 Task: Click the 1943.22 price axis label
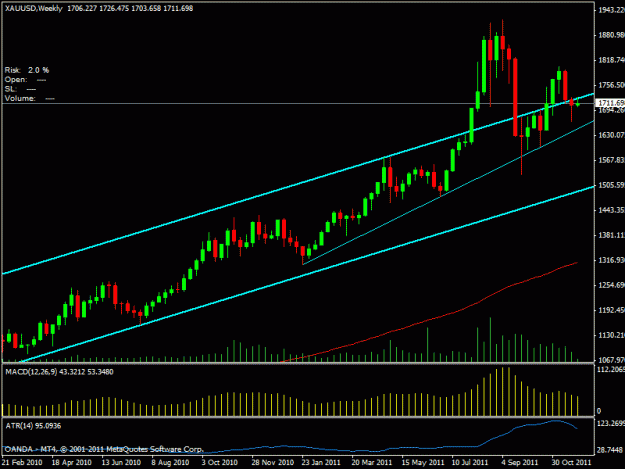coord(611,10)
